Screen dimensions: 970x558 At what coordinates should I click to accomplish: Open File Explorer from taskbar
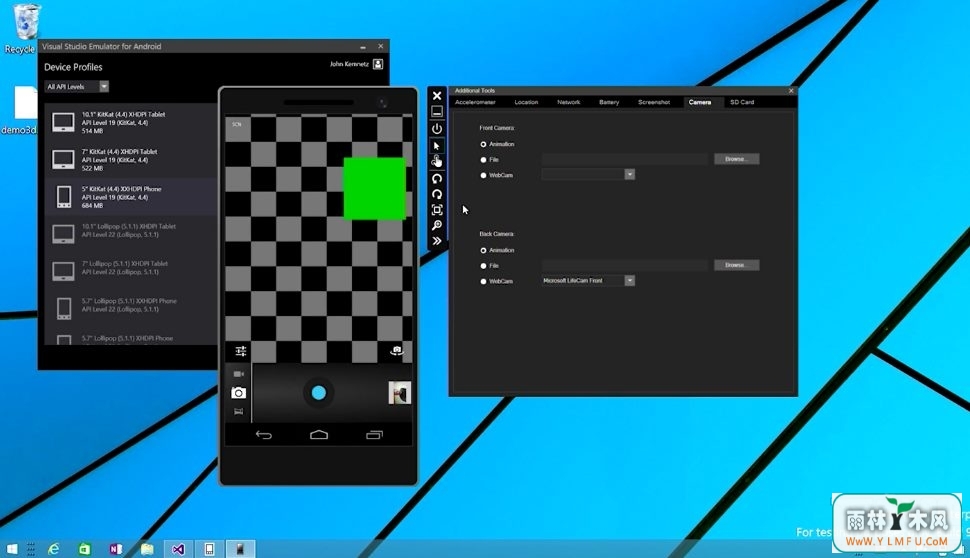(x=147, y=549)
